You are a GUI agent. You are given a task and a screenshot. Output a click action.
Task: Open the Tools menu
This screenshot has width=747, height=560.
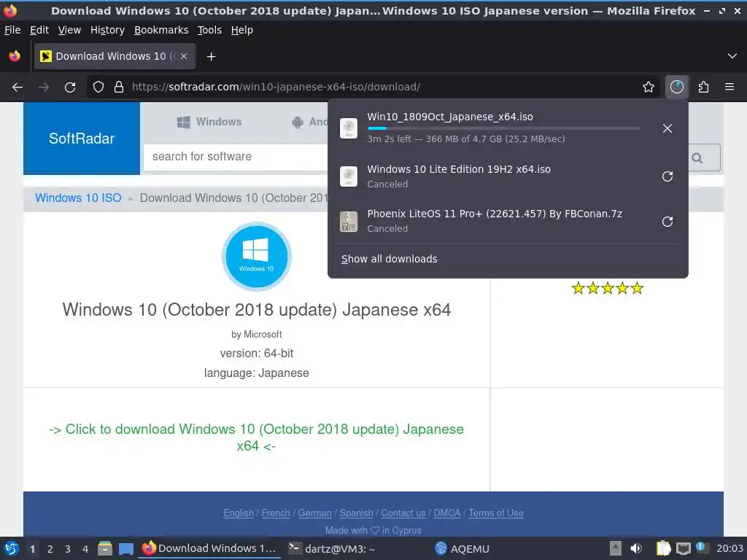coord(209,30)
